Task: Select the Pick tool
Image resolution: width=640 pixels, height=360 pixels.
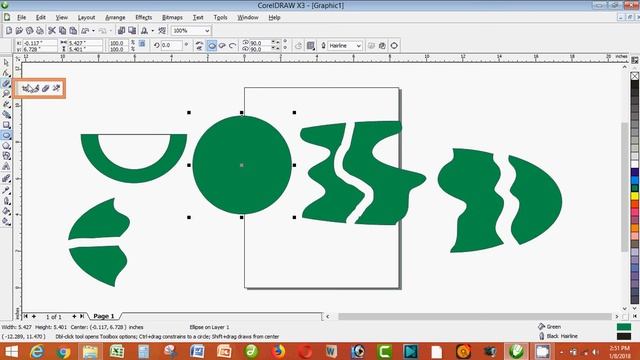Action: click(x=6, y=62)
